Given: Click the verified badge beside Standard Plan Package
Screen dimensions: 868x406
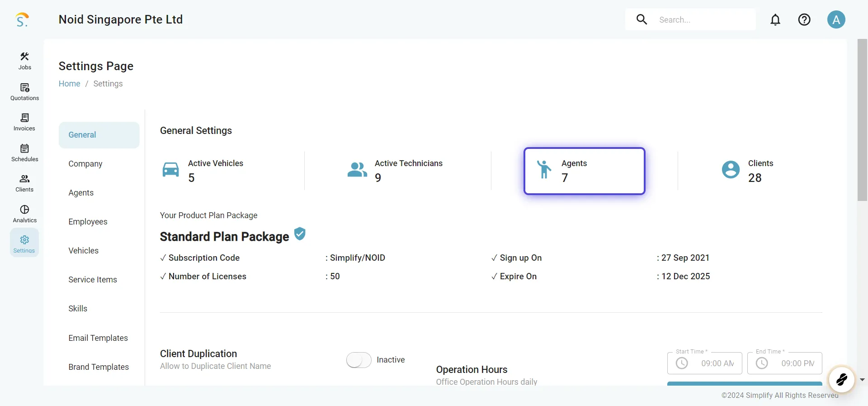Looking at the screenshot, I should [300, 234].
